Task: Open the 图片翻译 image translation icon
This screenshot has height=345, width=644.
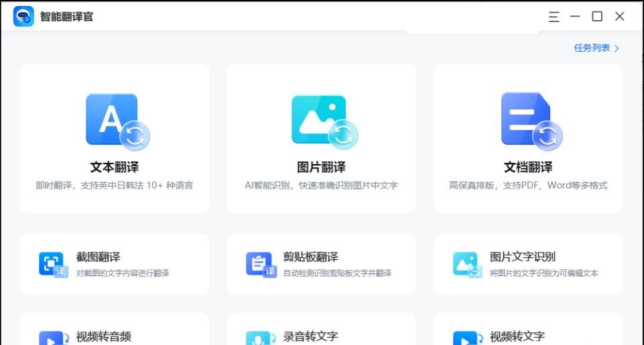Action: (324, 122)
